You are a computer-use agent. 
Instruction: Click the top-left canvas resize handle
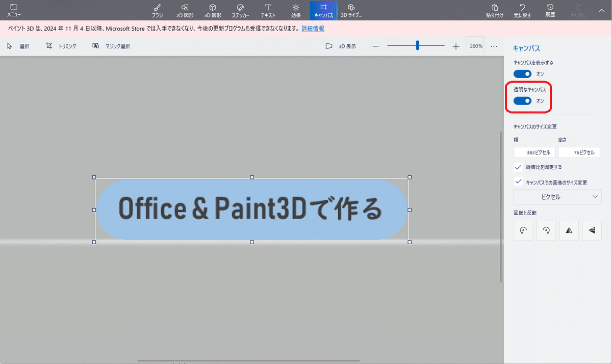94,177
